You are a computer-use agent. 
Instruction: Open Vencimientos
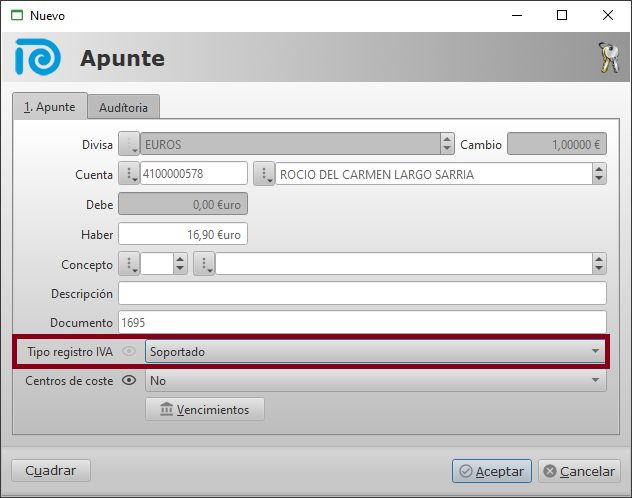click(205, 409)
